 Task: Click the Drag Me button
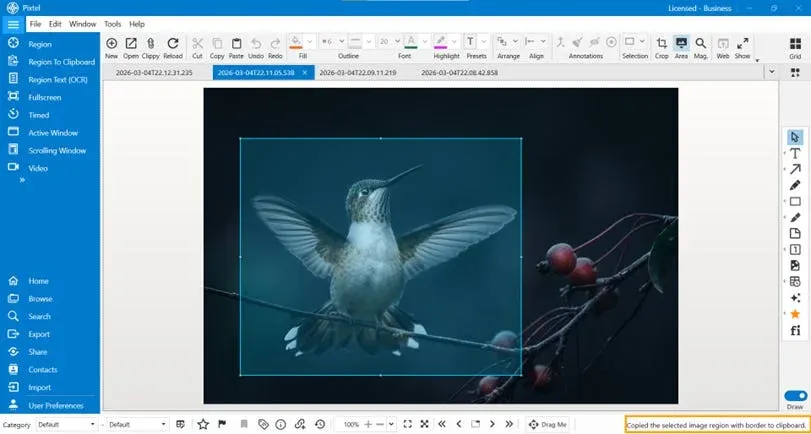548,424
